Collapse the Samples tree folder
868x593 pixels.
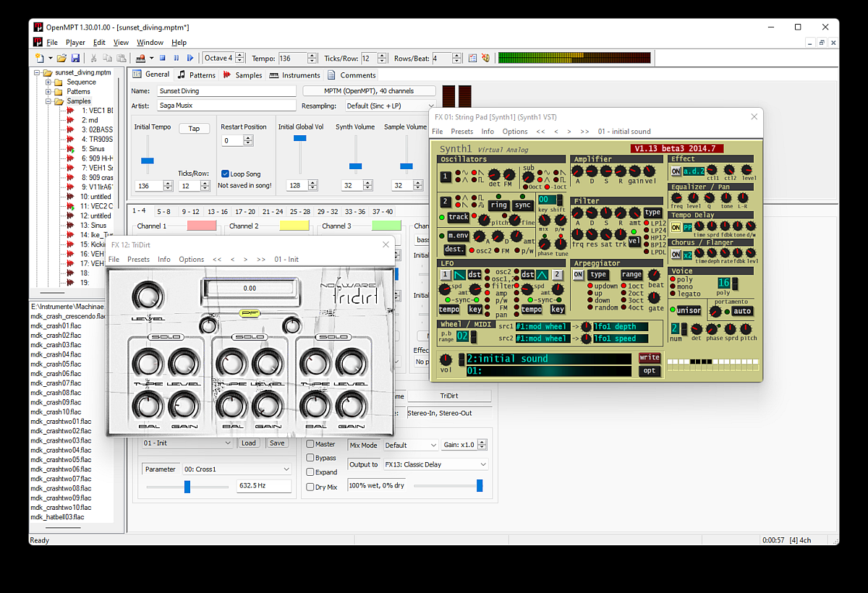[48, 101]
